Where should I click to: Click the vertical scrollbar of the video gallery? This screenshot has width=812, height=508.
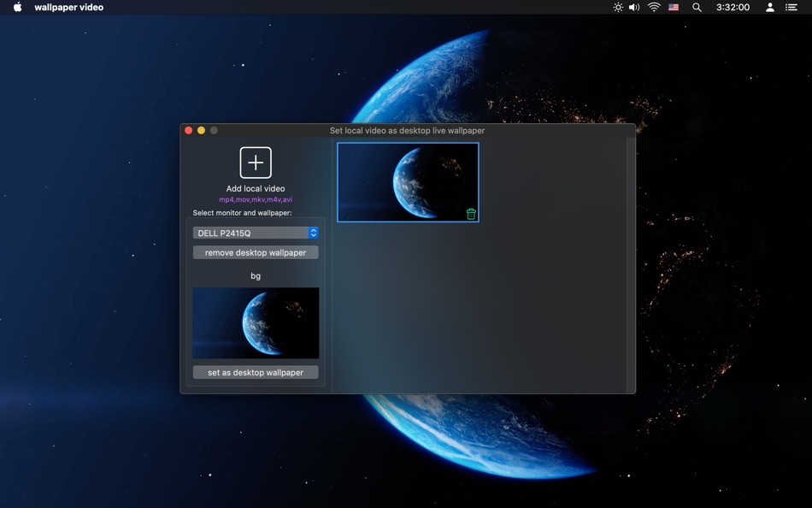(x=630, y=264)
